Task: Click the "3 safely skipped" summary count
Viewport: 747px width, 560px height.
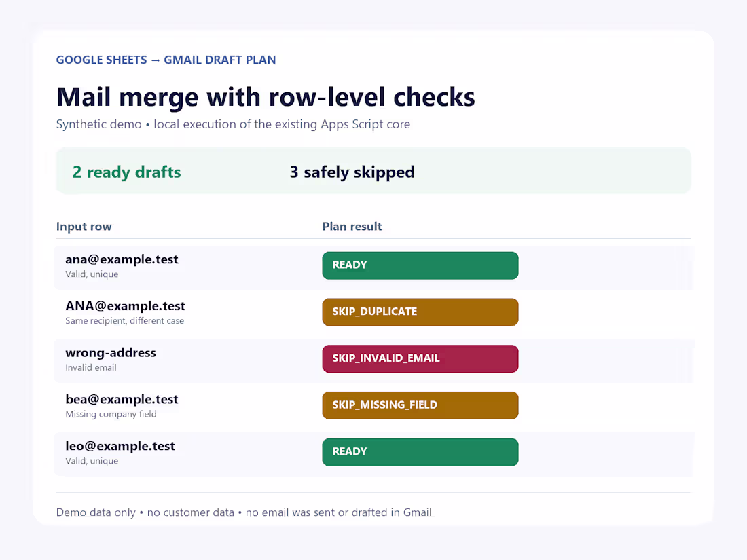Action: (352, 172)
